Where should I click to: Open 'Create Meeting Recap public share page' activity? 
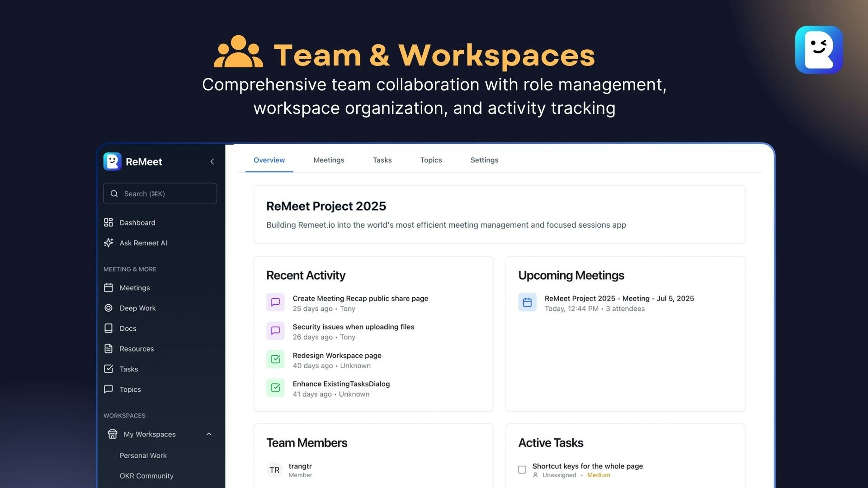tap(360, 299)
